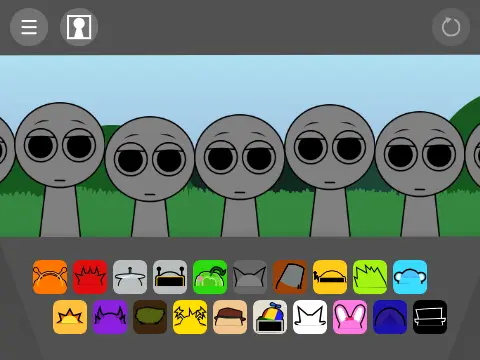
Task: Select the black top hat icon
Action: point(430,317)
